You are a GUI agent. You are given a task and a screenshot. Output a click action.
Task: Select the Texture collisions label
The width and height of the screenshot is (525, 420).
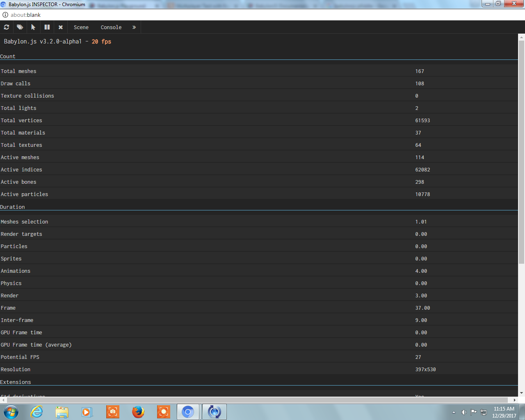point(27,96)
